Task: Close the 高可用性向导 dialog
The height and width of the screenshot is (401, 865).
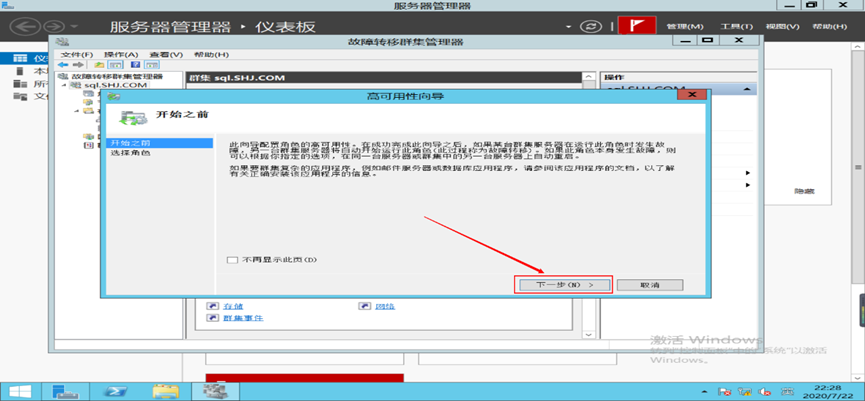Action: click(x=692, y=95)
